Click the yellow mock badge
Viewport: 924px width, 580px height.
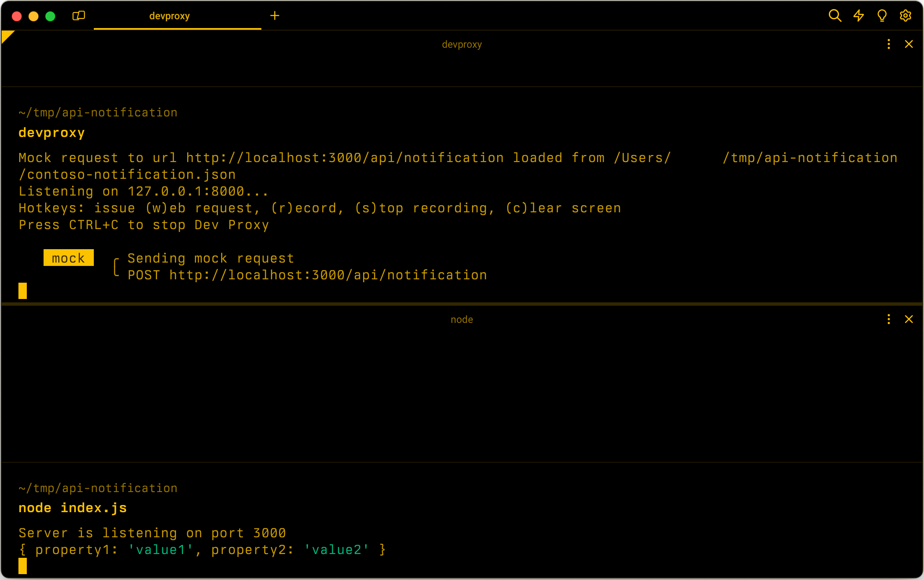(68, 258)
